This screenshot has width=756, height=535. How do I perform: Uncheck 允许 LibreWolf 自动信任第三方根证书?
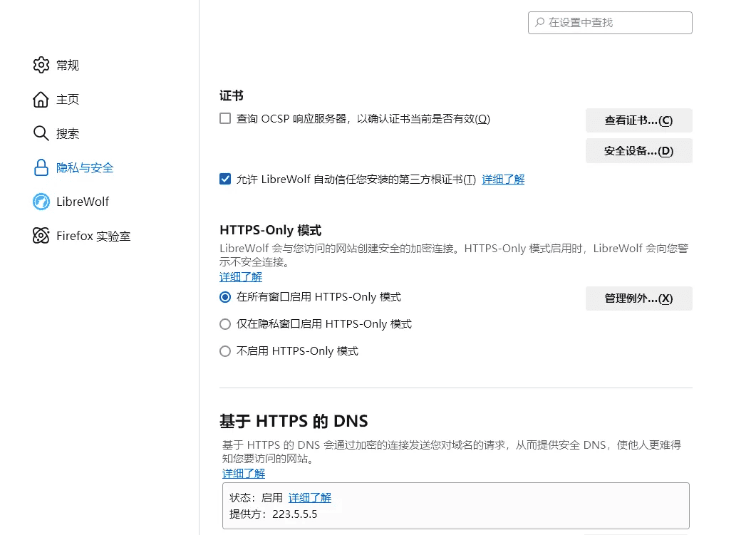(225, 180)
